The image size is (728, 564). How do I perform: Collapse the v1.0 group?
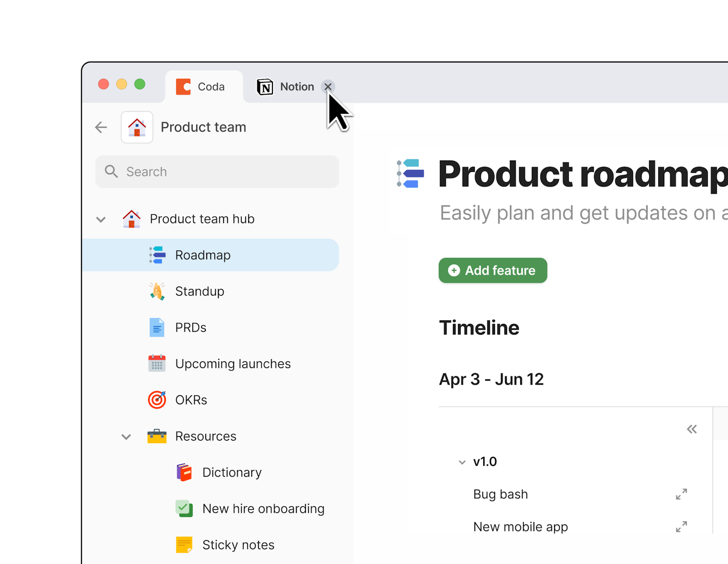(462, 462)
